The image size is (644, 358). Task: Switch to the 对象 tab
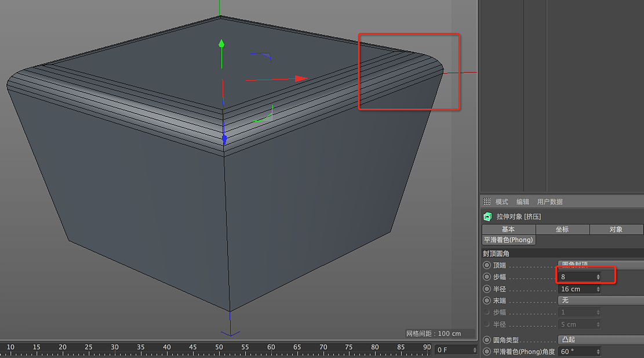coord(616,229)
